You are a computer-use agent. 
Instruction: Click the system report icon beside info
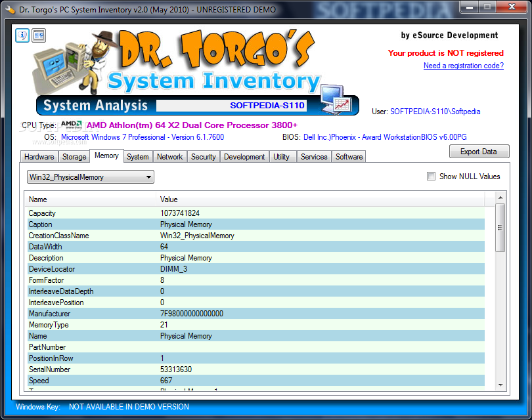pyautogui.click(x=39, y=35)
